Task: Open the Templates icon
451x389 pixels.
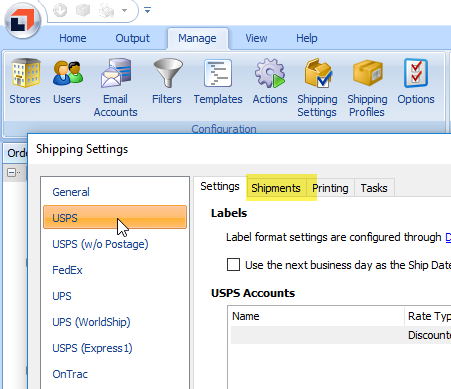Action: [x=218, y=81]
